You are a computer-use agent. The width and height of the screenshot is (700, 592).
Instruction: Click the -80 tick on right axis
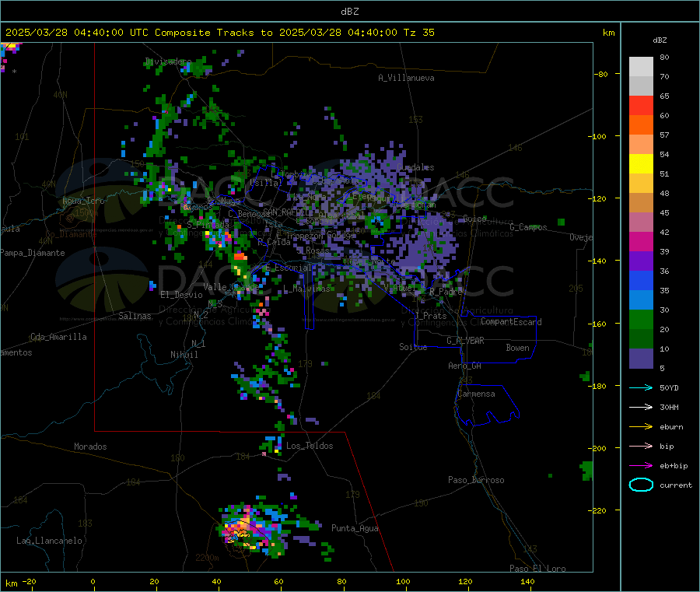click(602, 74)
